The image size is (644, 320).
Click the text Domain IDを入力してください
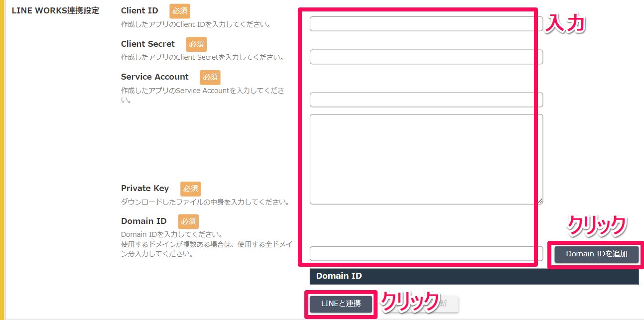tap(171, 234)
